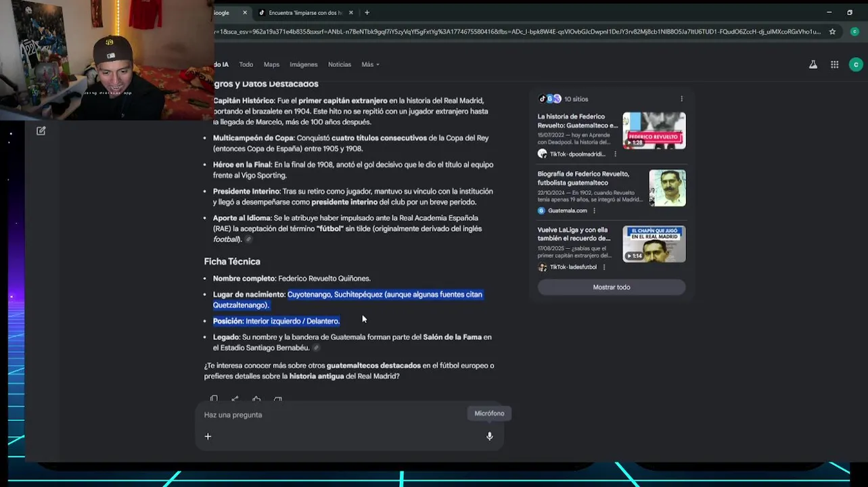868x487 pixels.
Task: Click the Guatemala.com source label
Action: [567, 210]
